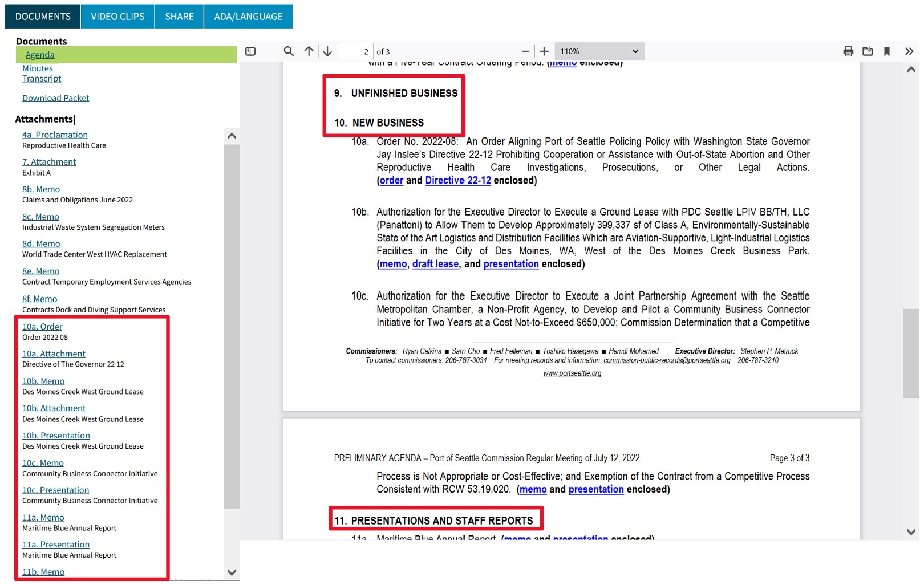Download the PDF file
Viewport: 924px width, 585px height.
[x=868, y=51]
